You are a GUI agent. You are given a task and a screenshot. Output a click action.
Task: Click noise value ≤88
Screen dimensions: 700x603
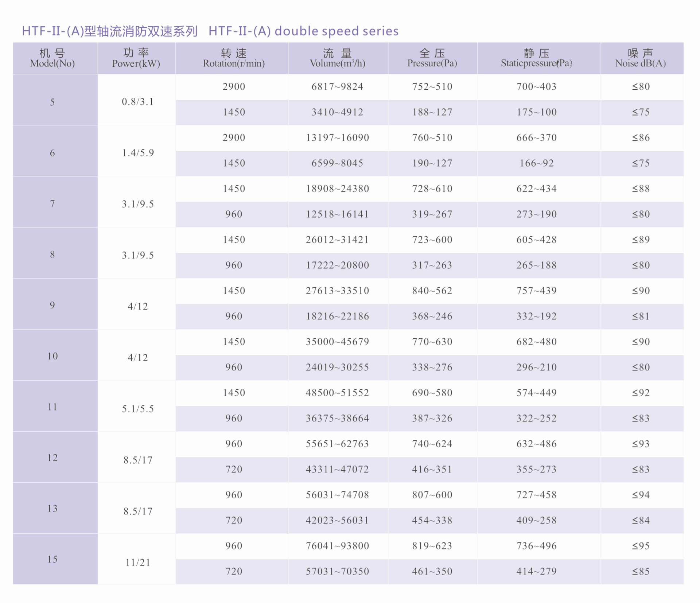[641, 189]
